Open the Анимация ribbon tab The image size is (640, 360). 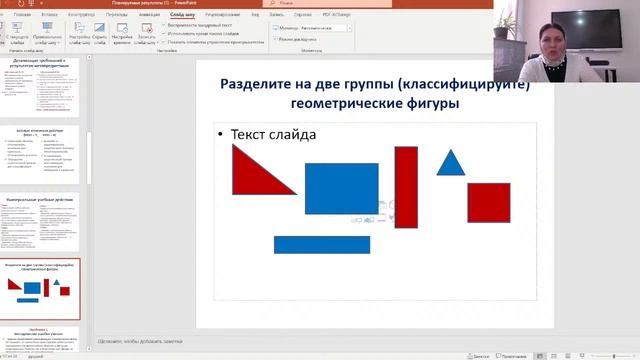click(149, 15)
